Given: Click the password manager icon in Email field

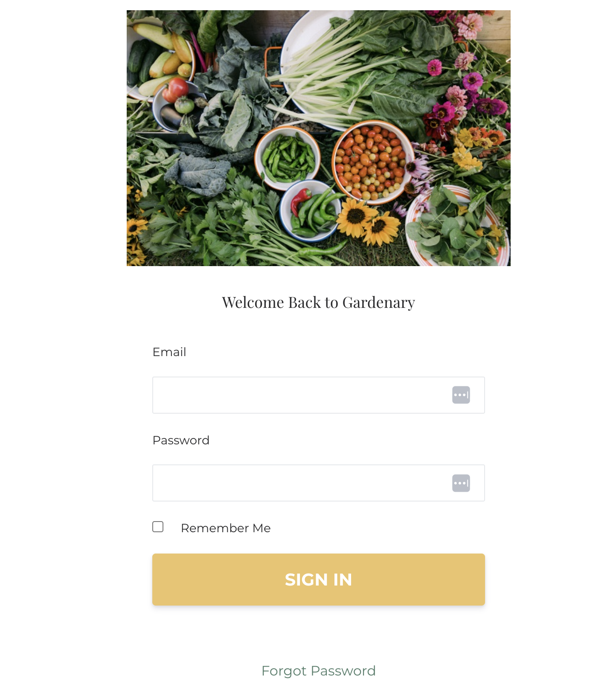Looking at the screenshot, I should [461, 395].
